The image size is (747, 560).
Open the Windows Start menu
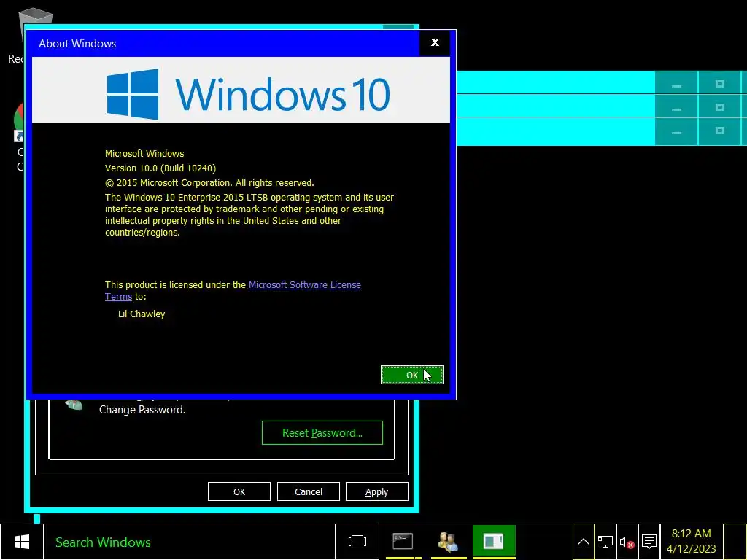click(x=22, y=542)
